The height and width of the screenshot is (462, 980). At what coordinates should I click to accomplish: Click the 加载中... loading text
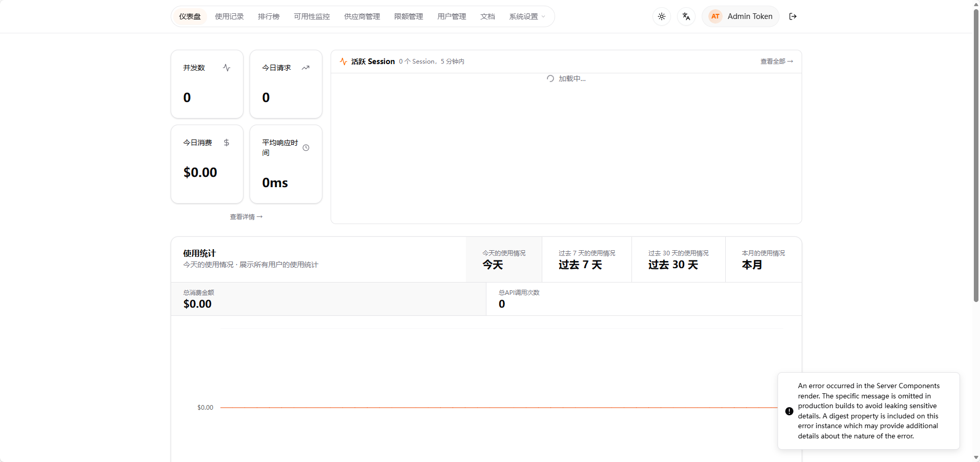coord(572,78)
